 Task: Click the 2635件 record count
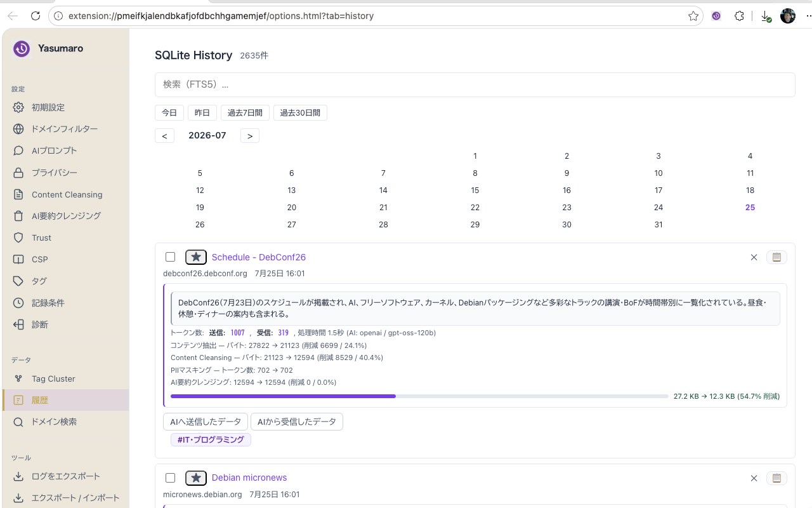click(x=254, y=56)
